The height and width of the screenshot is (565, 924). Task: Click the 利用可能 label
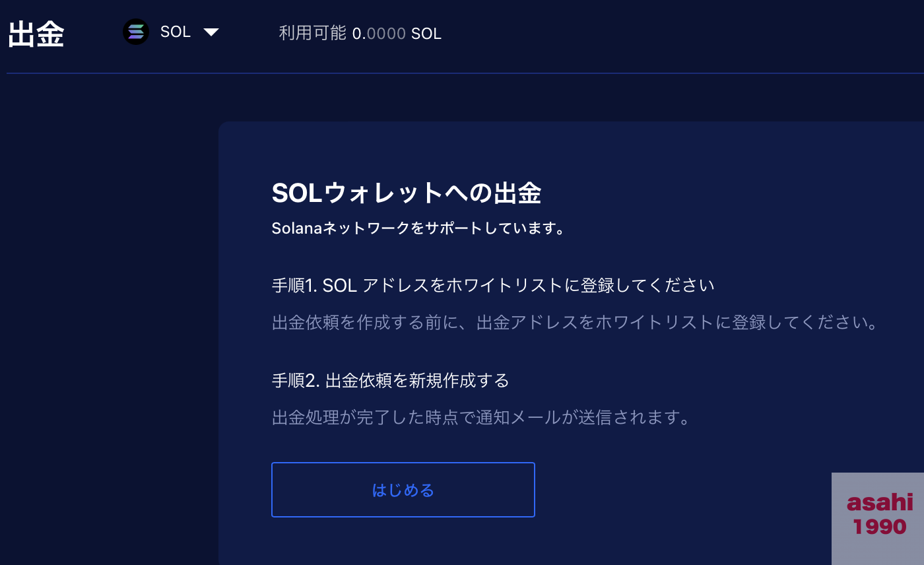coord(312,33)
